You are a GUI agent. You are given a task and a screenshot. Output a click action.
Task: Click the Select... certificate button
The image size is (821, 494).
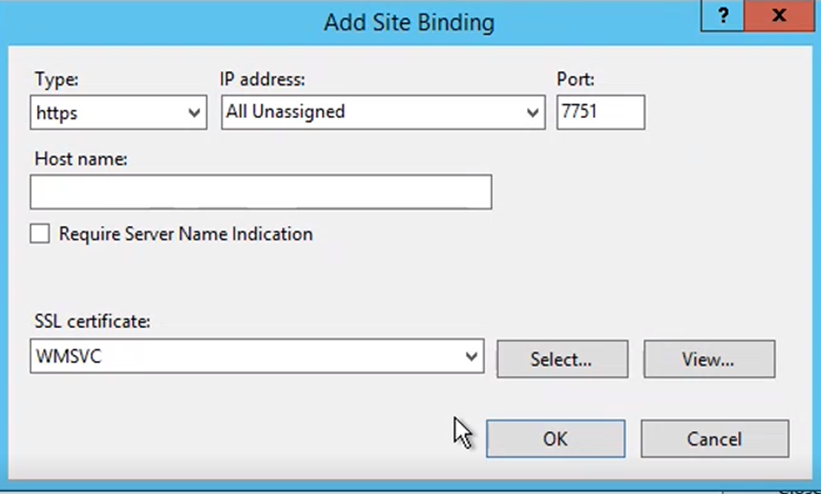[562, 359]
